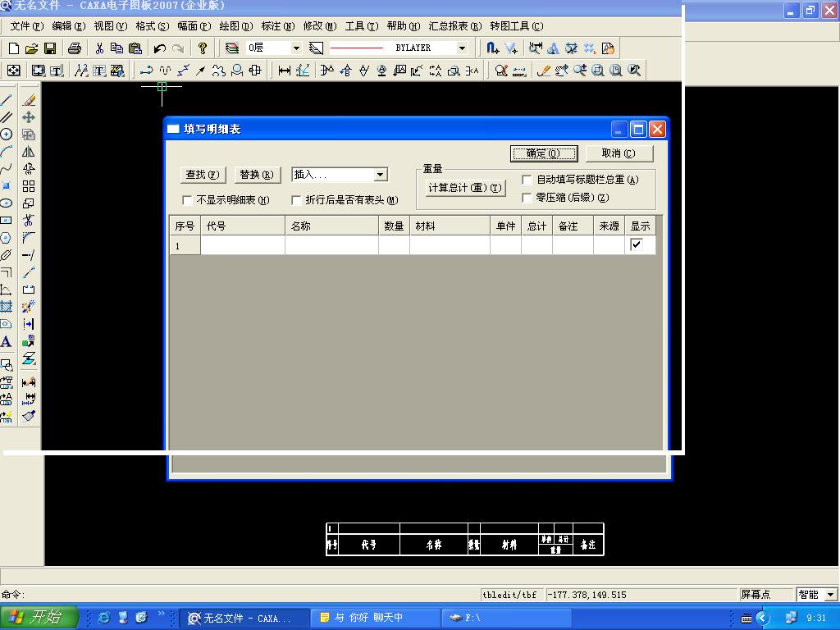Click the line type icon beside layer box

tap(316, 48)
